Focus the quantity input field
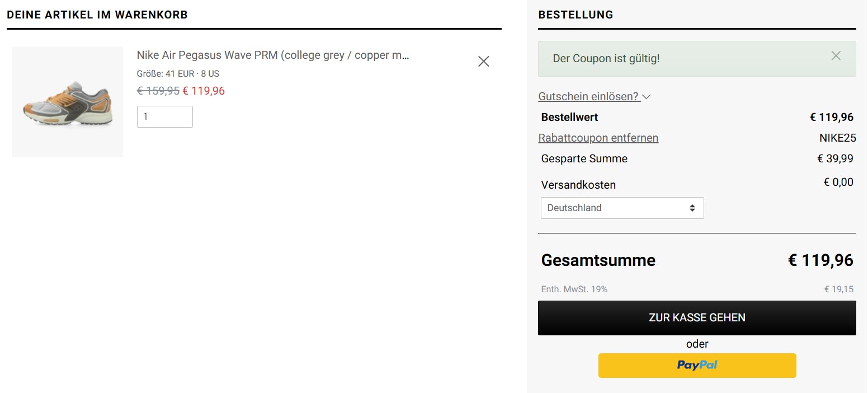 coord(164,117)
